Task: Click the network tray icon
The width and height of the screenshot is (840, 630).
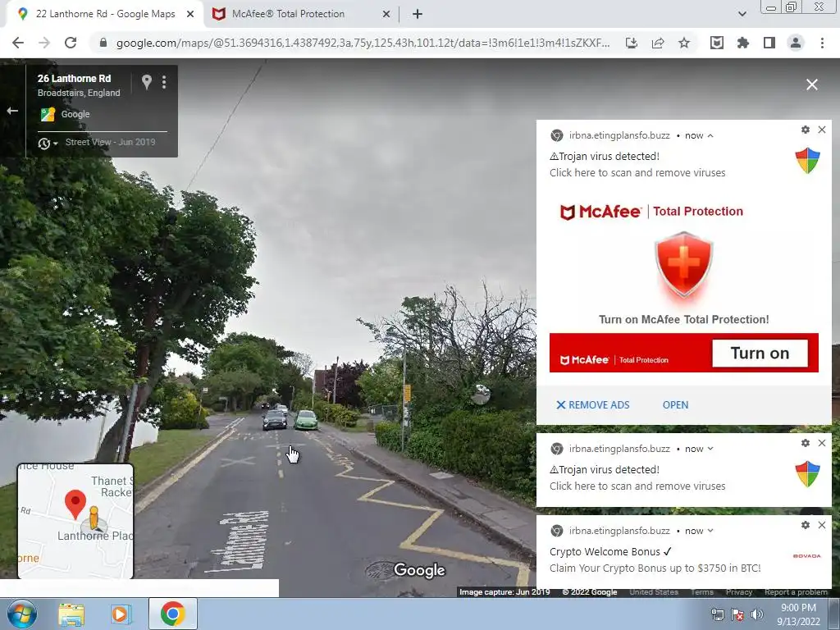Action: [x=717, y=614]
